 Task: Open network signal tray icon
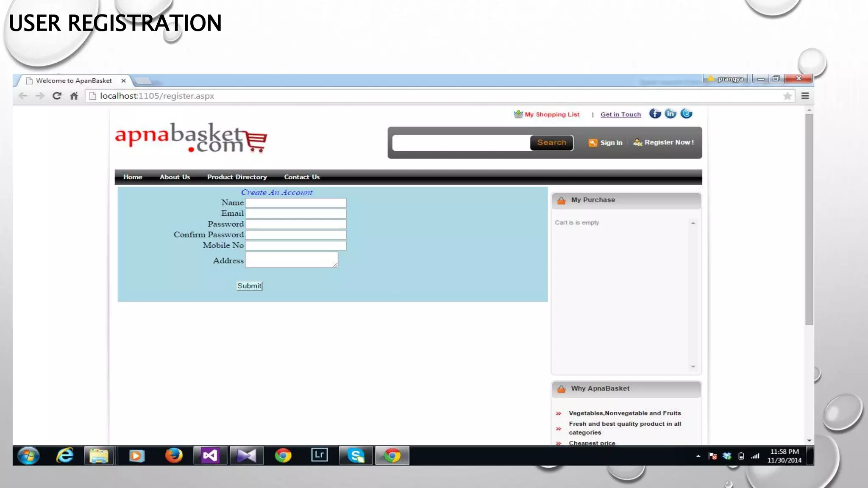[755, 456]
